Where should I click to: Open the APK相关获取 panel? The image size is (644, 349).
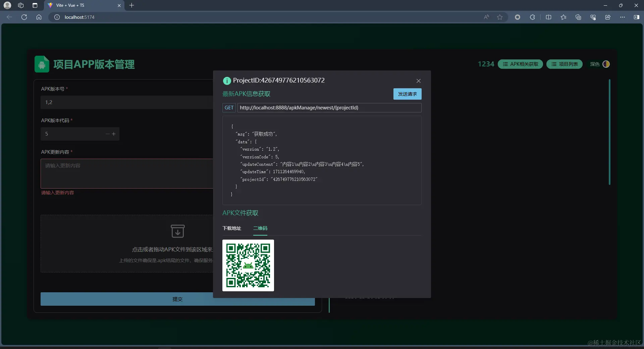pos(520,64)
